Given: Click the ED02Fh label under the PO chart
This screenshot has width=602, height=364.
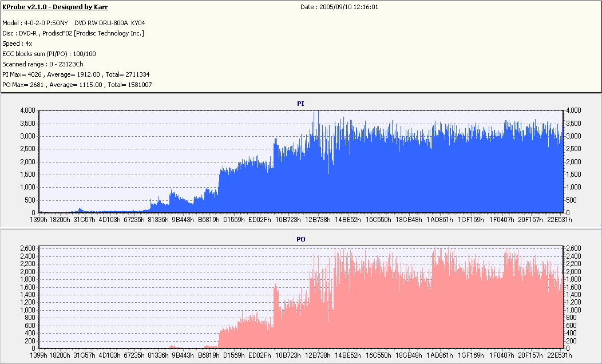Looking at the screenshot, I should pyautogui.click(x=260, y=355).
